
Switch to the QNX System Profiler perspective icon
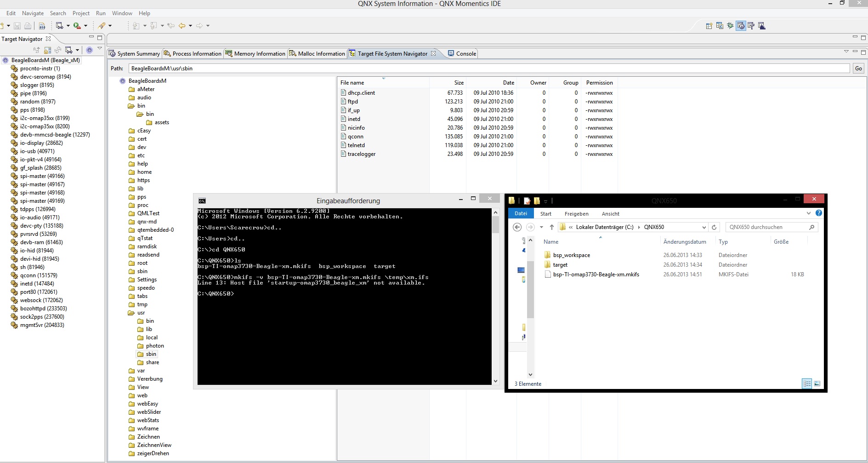pos(761,26)
